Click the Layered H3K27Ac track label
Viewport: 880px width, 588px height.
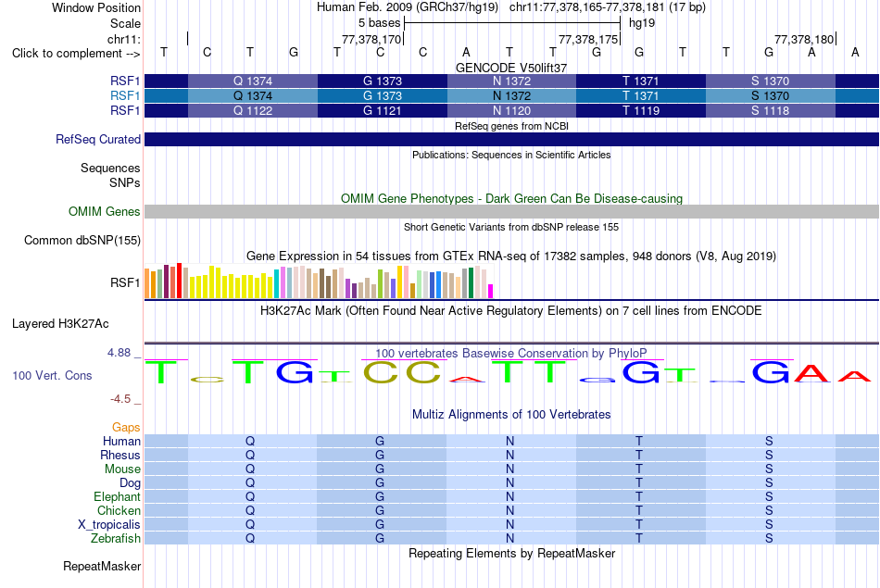point(60,324)
